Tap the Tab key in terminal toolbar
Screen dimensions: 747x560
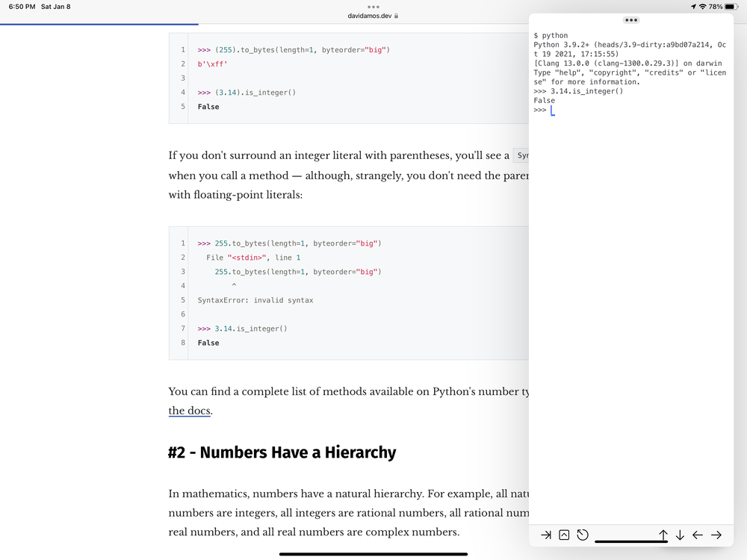tap(546, 535)
